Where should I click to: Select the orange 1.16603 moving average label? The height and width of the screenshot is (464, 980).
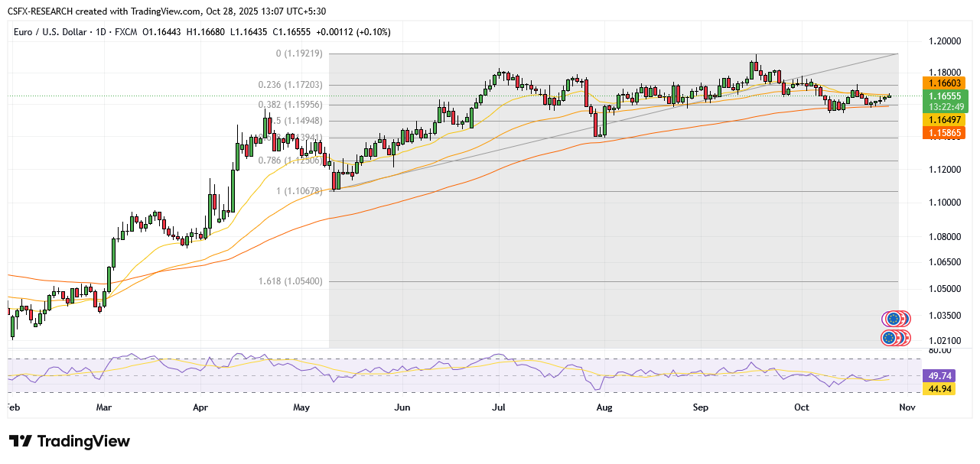coord(947,83)
